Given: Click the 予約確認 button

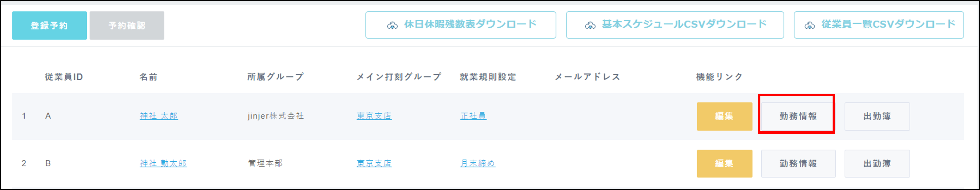Looking at the screenshot, I should [127, 26].
